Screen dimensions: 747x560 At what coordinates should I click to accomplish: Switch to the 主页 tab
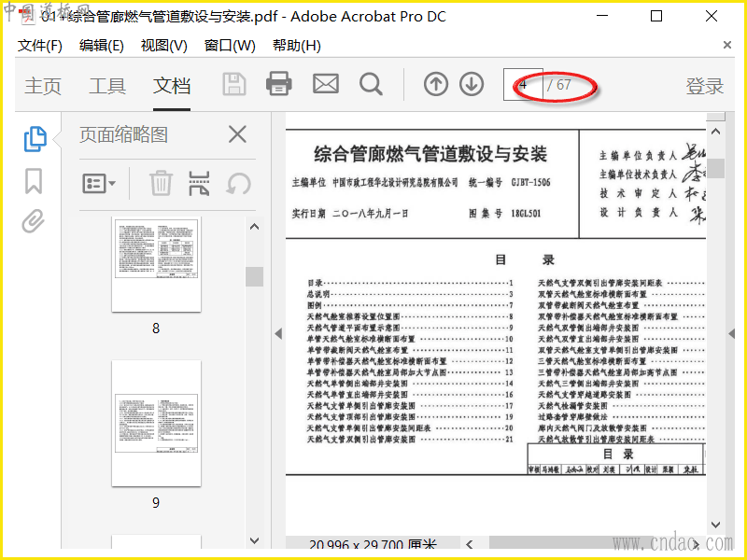43,86
